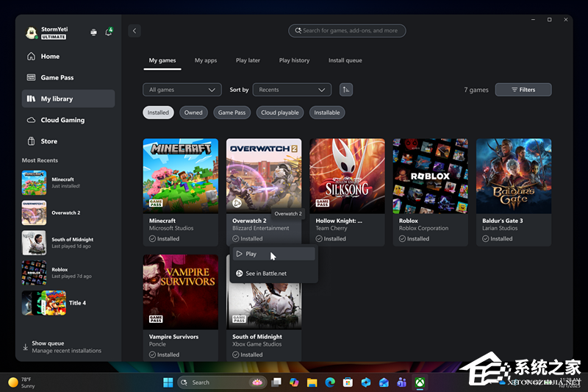Image resolution: width=588 pixels, height=392 pixels.
Task: Open the Home page in sidebar
Action: 68,57
